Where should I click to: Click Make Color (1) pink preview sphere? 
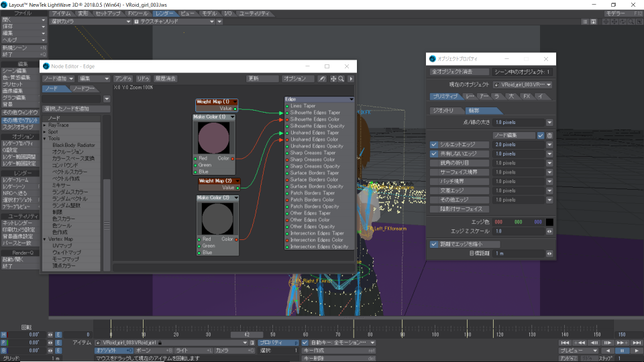(x=213, y=138)
